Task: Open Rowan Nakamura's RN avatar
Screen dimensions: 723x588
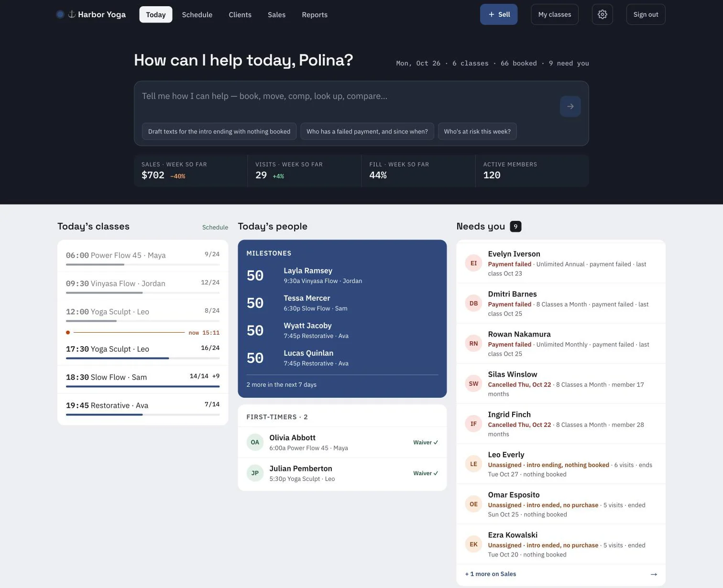Action: coord(473,343)
